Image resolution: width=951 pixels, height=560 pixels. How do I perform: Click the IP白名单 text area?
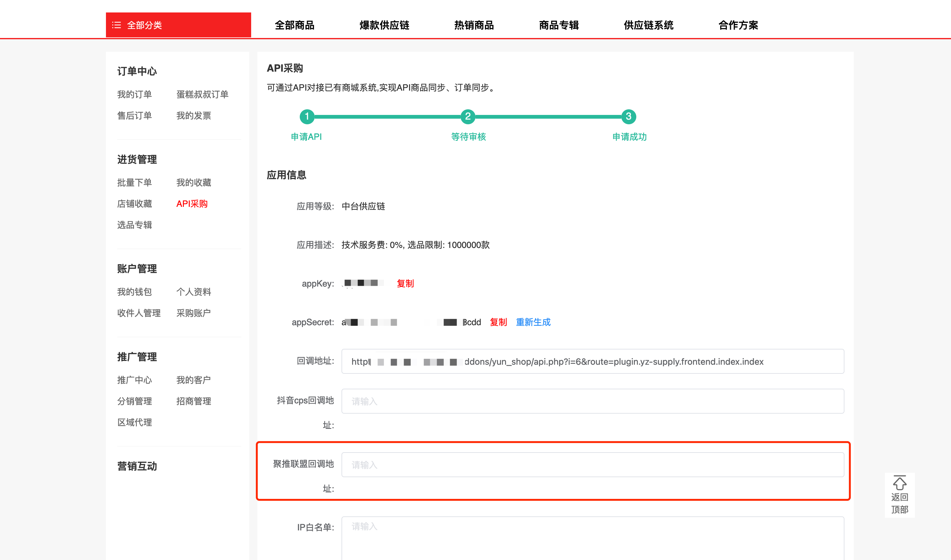(x=592, y=538)
